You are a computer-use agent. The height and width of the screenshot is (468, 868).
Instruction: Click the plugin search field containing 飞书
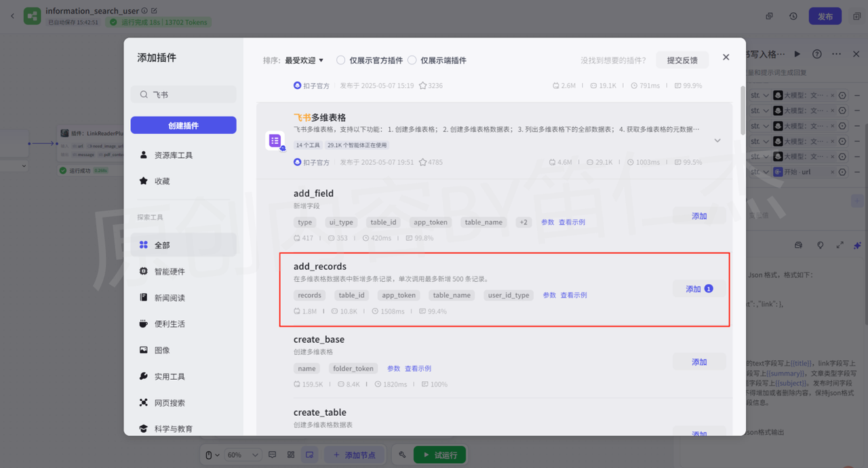pos(183,95)
